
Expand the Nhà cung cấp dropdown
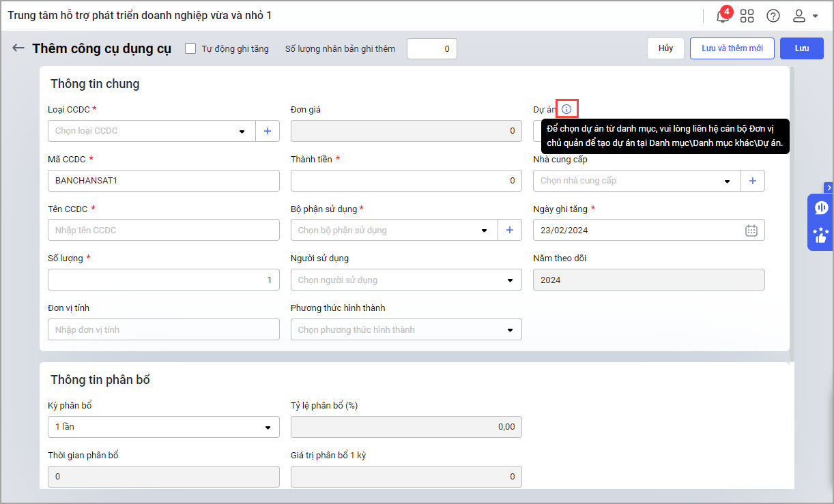coord(727,181)
